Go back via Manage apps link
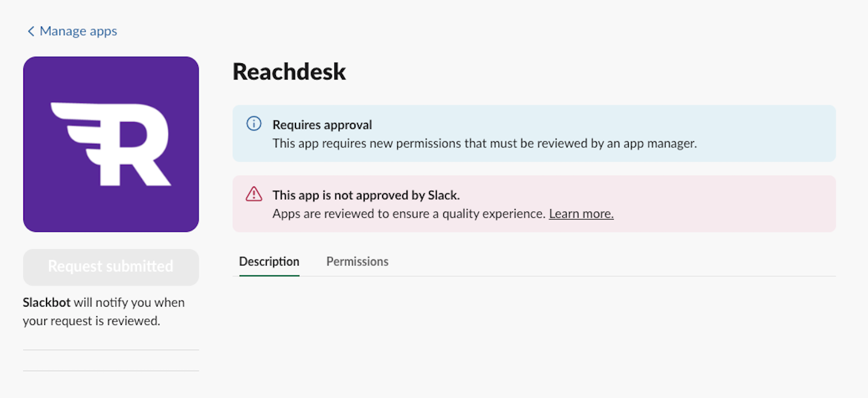Viewport: 868px width, 398px height. [x=78, y=31]
